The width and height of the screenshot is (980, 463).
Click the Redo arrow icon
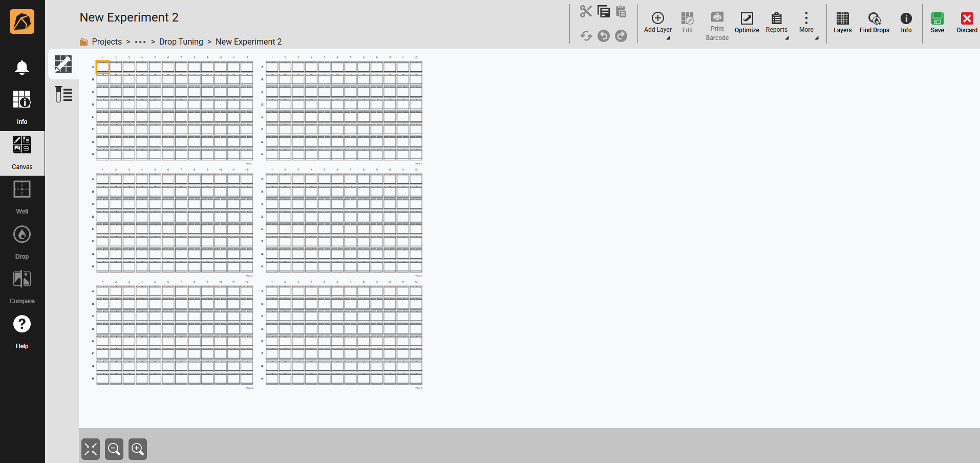[x=621, y=36]
